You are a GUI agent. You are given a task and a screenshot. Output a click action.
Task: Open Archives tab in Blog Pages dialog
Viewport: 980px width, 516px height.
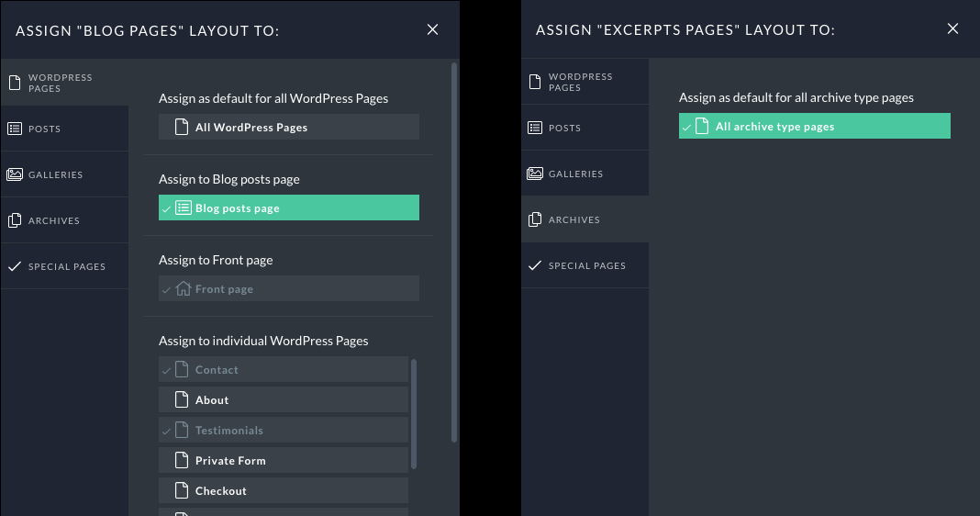65,220
